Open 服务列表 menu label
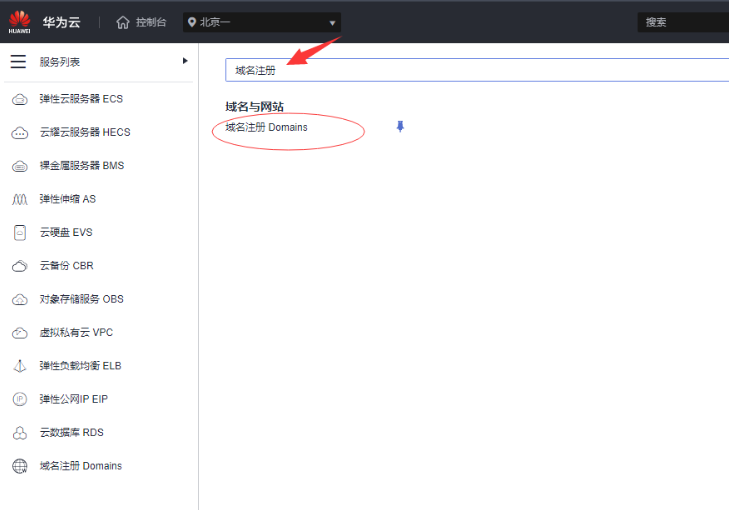Viewport: 729px width, 510px height. [60, 62]
